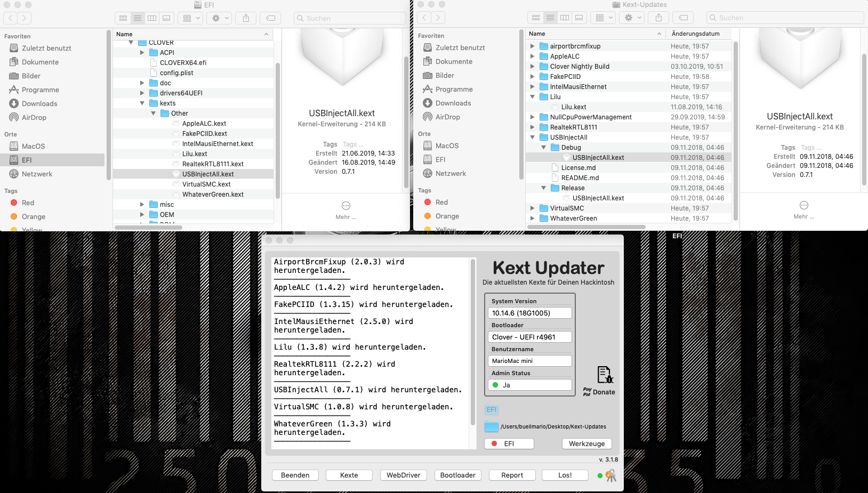
Task: Select MacOS volume in EFI window sidebar
Action: click(x=33, y=146)
